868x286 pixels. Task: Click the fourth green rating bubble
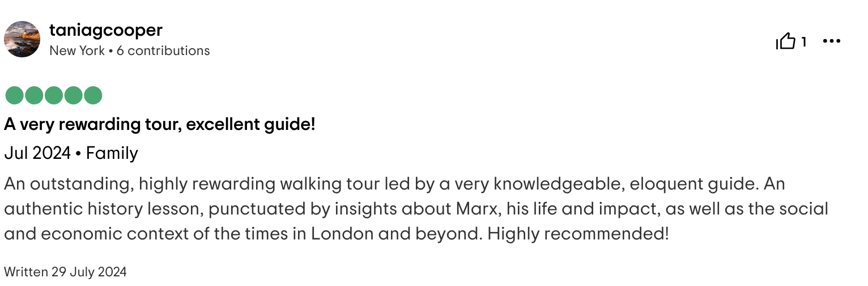click(74, 95)
